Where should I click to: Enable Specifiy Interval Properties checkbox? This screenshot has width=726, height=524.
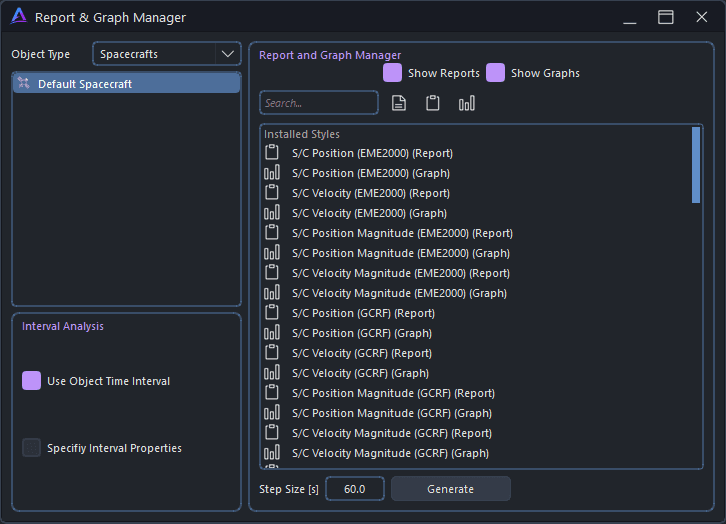click(31, 448)
